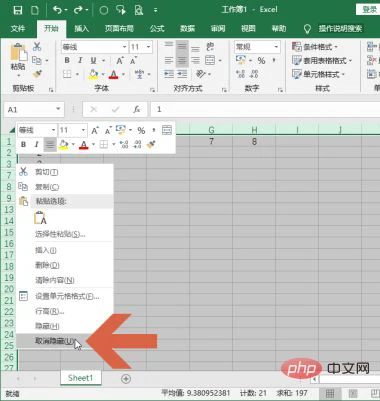Toggle Bold in the ribbon font group
Screen dimensions: 380x401
[x=67, y=60]
